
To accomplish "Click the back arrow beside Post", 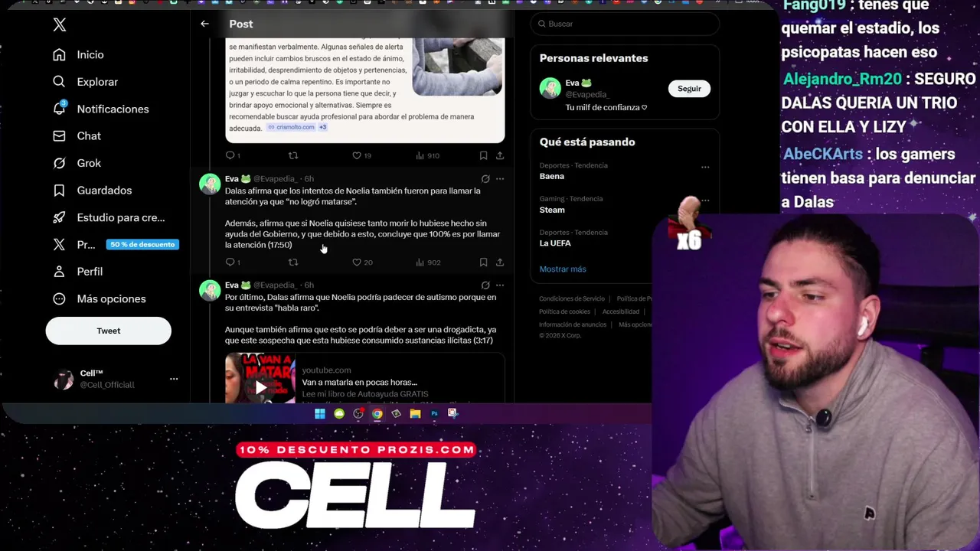I will click(x=204, y=24).
